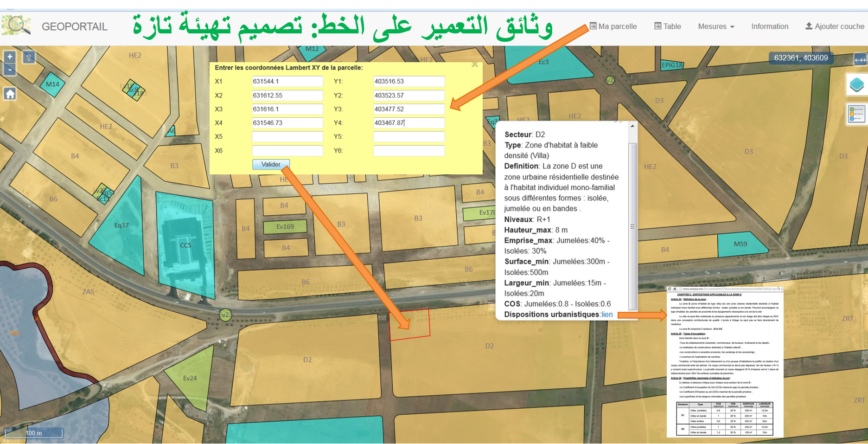Zoom in with the plus button
This screenshot has width=868, height=444.
[x=10, y=57]
